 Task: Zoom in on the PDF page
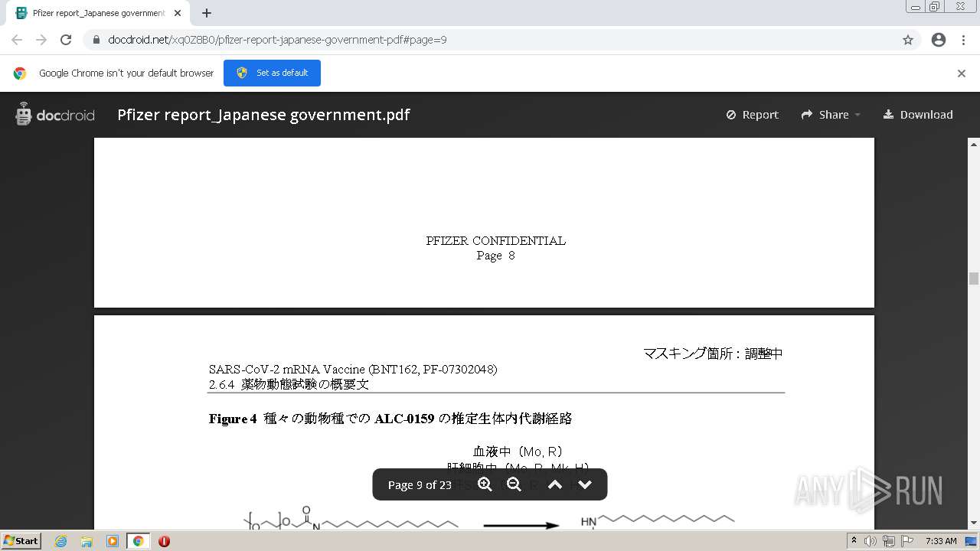coord(485,484)
